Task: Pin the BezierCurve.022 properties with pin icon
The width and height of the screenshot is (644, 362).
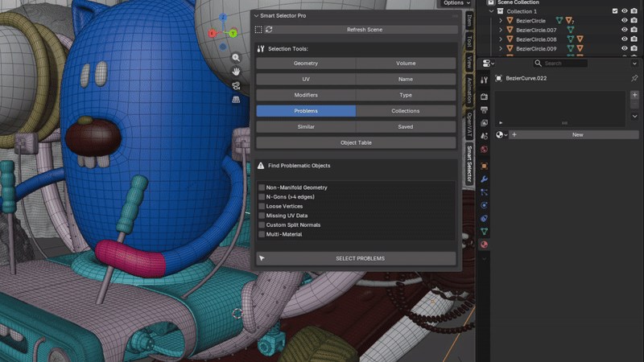Action: coord(634,78)
